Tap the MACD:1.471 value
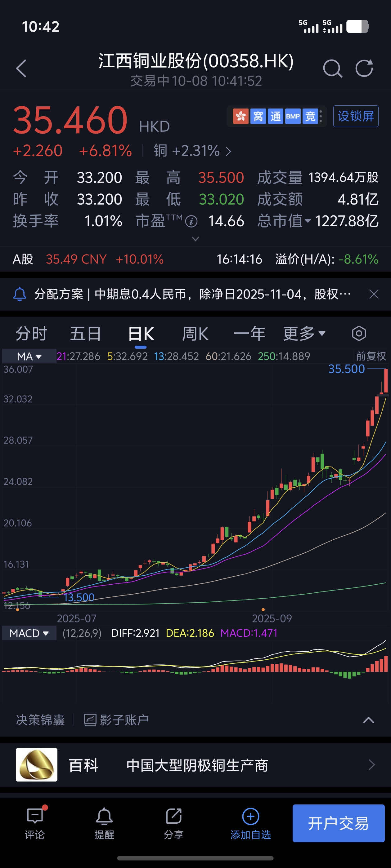This screenshot has height=868, width=391. [249, 633]
